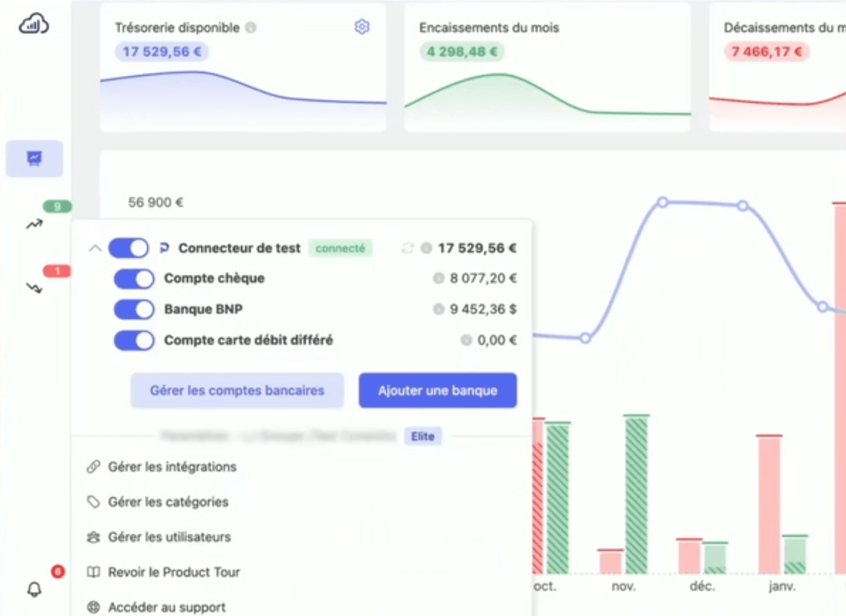
Task: Click the tall red bar for janv.
Action: 769,505
